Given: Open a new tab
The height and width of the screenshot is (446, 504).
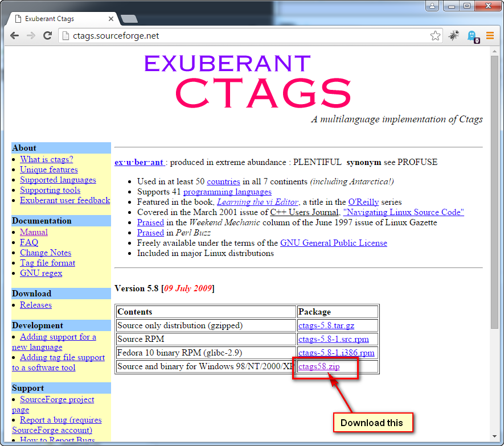Looking at the screenshot, I should (x=129, y=19).
